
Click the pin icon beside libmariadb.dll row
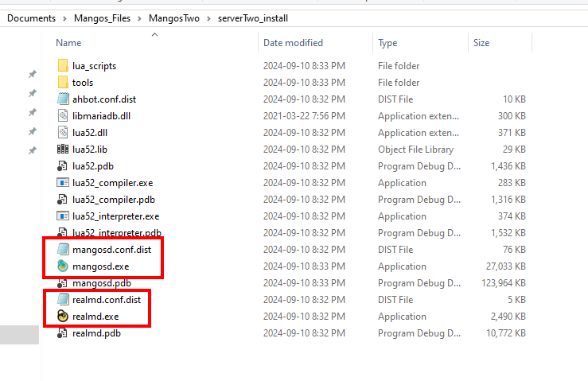(33, 112)
